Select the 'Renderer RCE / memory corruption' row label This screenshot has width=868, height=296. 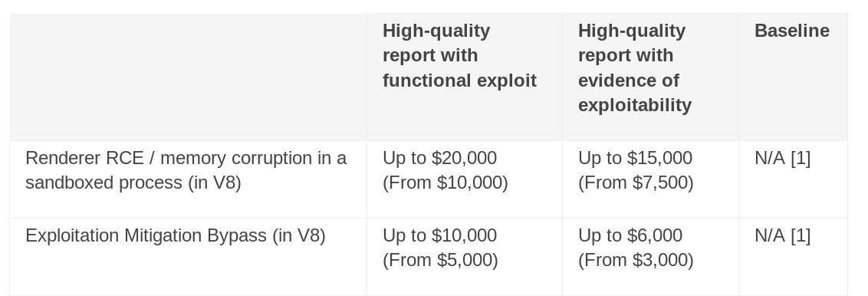pyautogui.click(x=186, y=169)
